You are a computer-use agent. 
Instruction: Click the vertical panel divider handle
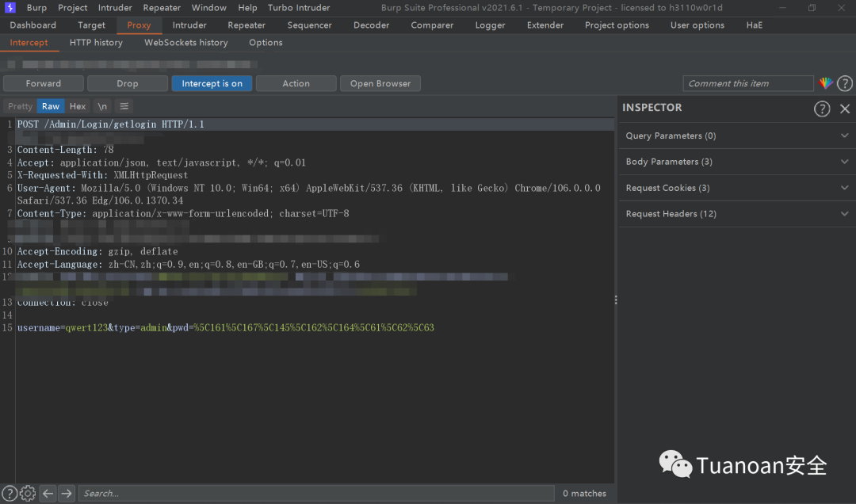point(616,300)
